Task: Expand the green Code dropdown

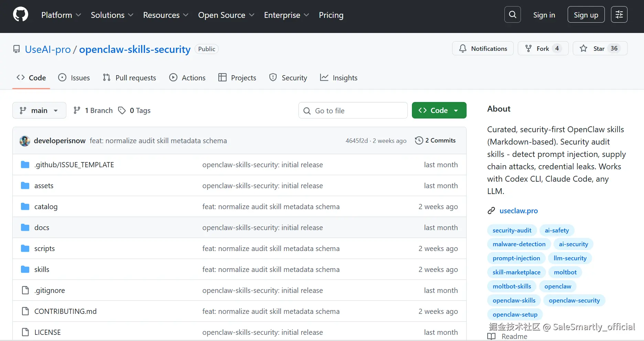Action: point(439,111)
